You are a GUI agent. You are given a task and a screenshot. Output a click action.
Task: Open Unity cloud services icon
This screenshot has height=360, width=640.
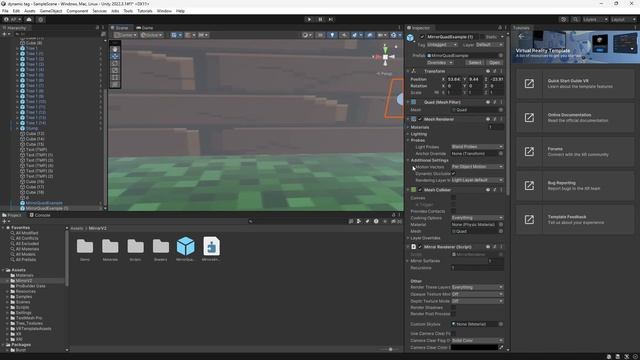click(29, 19)
